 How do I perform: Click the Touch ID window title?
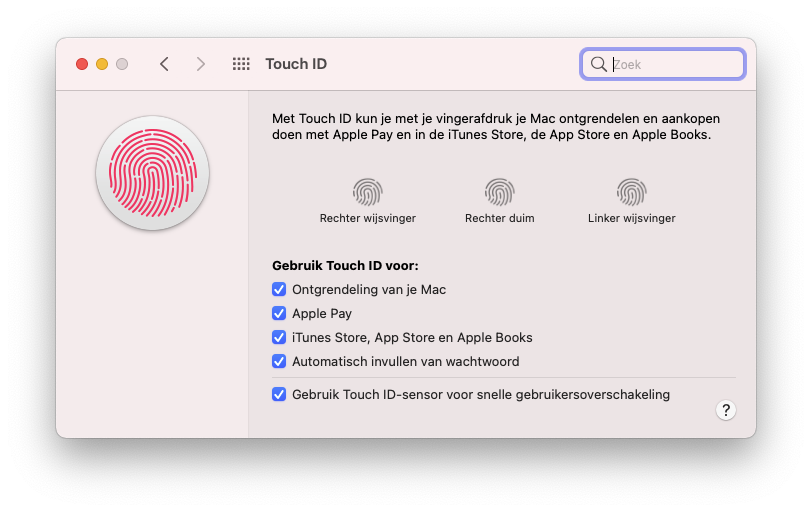(296, 64)
